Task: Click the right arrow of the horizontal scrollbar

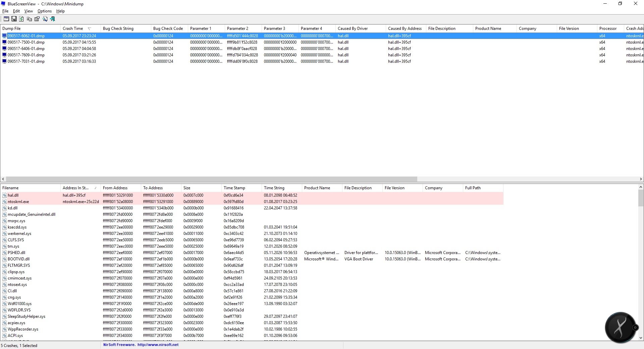Action: click(641, 179)
